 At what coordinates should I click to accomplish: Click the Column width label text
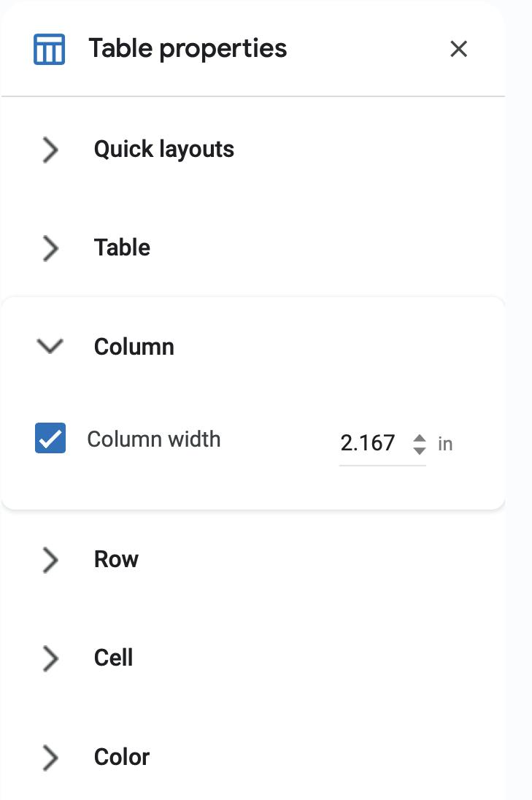(x=153, y=439)
